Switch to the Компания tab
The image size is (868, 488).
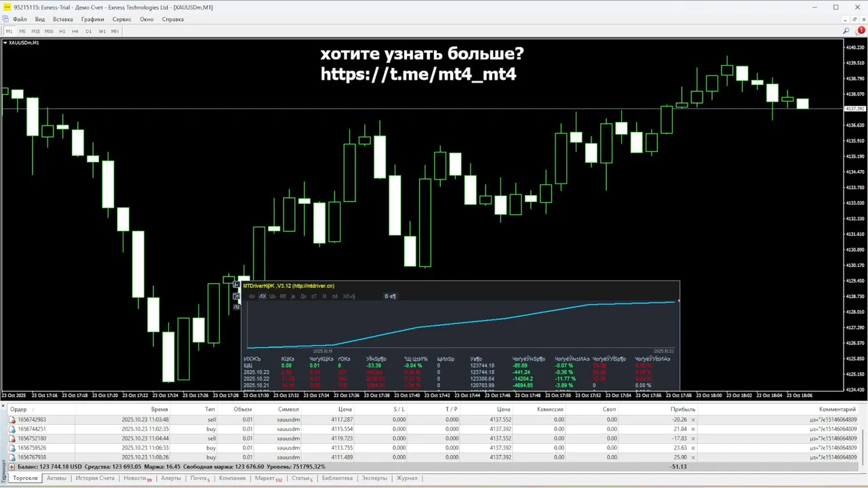coord(232,479)
